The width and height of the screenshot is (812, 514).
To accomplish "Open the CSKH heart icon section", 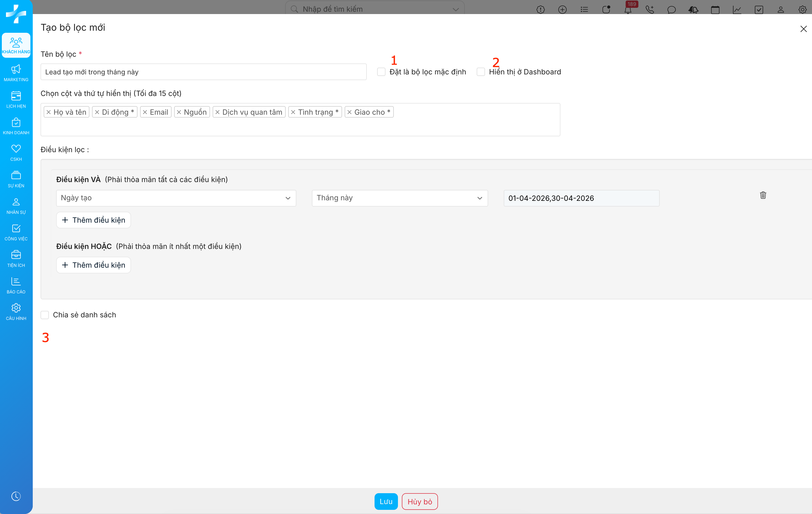I will [16, 152].
